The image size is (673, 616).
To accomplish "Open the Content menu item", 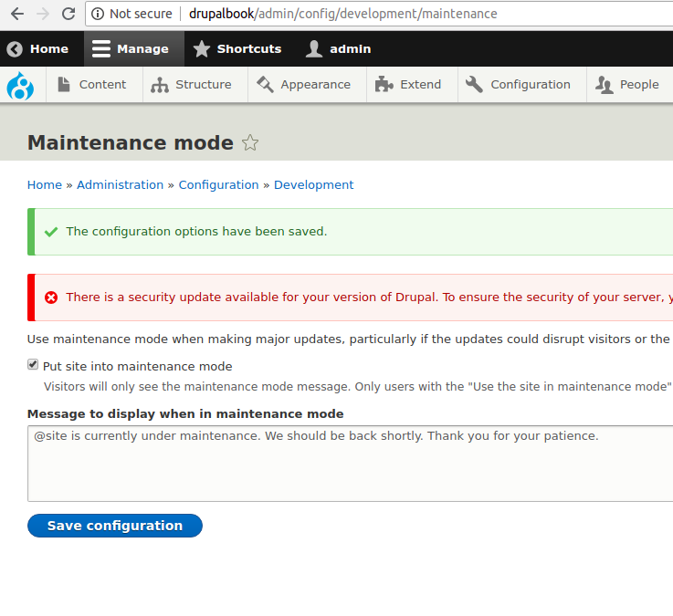I will click(92, 85).
